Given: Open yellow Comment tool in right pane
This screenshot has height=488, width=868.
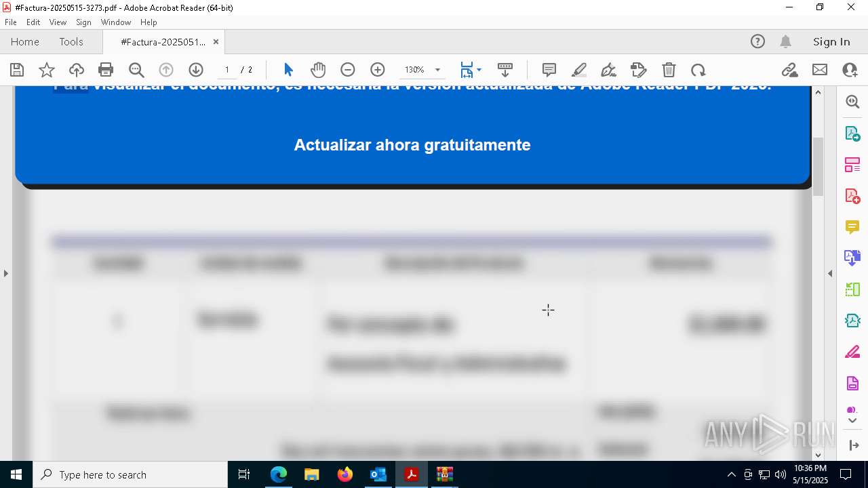Looking at the screenshot, I should point(852,227).
